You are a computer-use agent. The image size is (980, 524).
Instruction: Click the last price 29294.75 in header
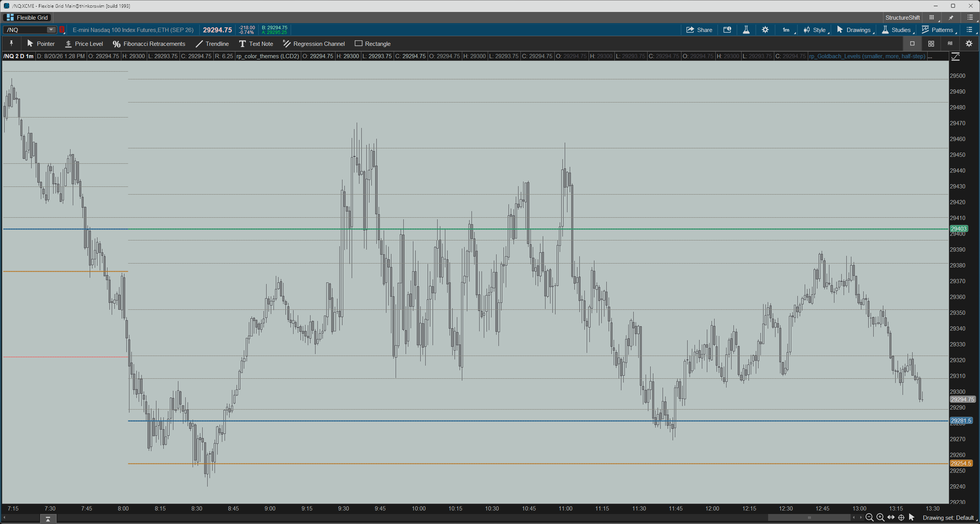pos(217,30)
